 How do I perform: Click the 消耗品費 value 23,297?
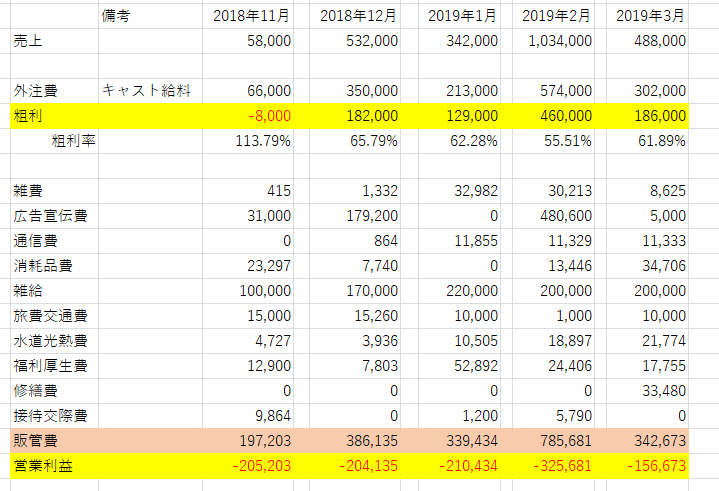coord(270,266)
